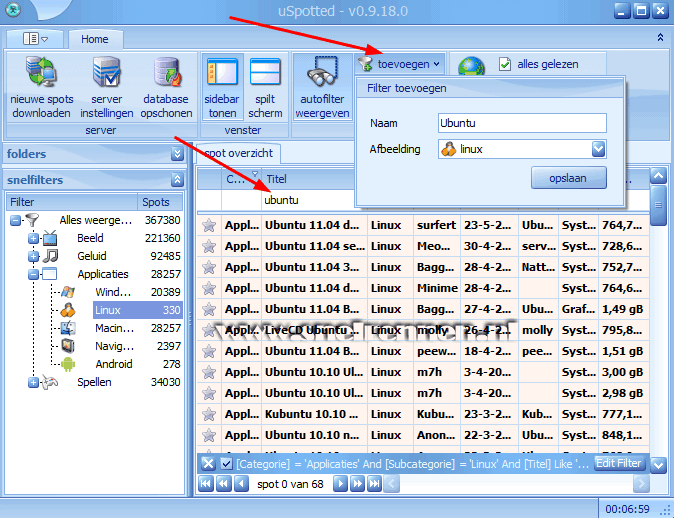Toggle spilt scherm view
The image size is (674, 518).
265,87
